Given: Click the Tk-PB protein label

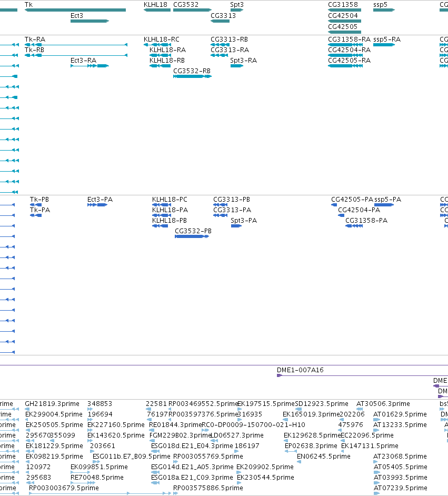Looking at the screenshot, I should [x=39, y=200].
